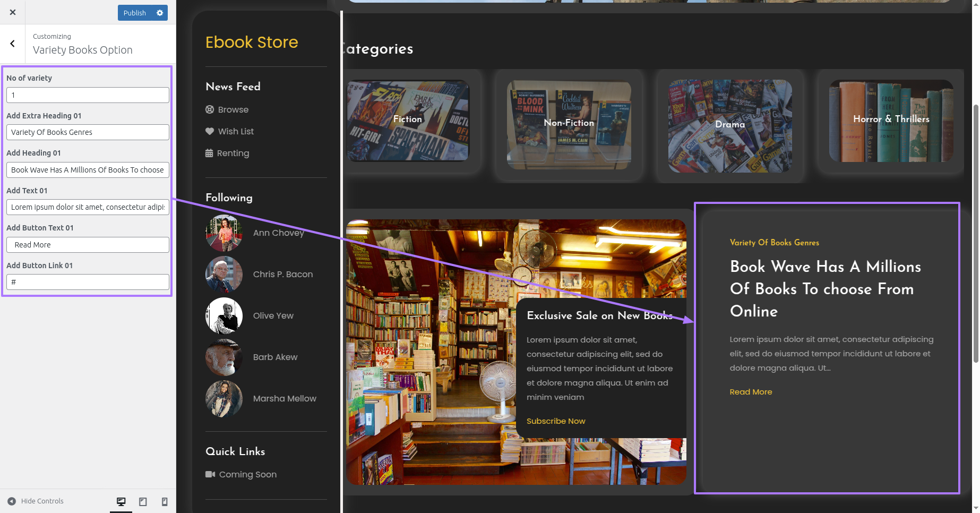The image size is (980, 513).
Task: Click Marsha Mellow's avatar
Action: 224,398
